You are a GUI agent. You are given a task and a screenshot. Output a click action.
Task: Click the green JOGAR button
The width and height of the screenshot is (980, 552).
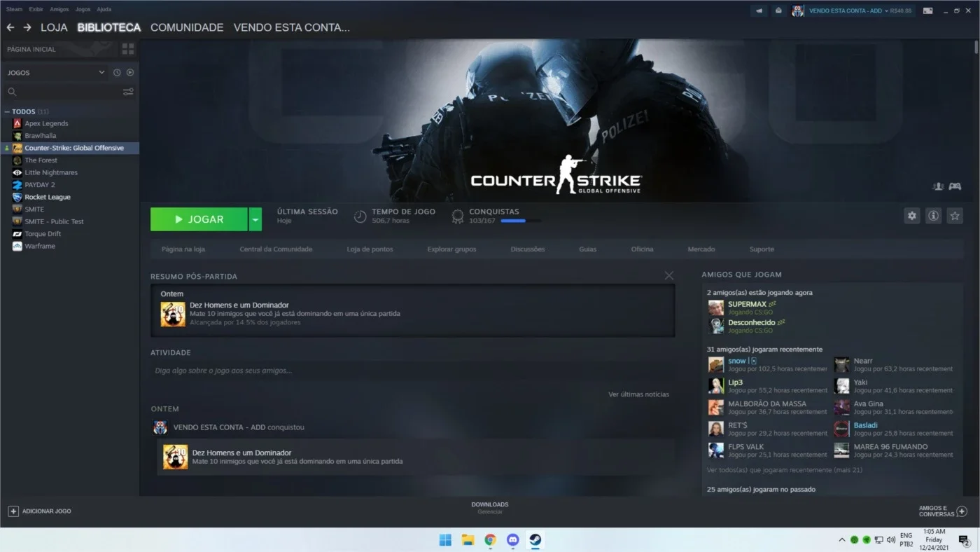pyautogui.click(x=199, y=219)
